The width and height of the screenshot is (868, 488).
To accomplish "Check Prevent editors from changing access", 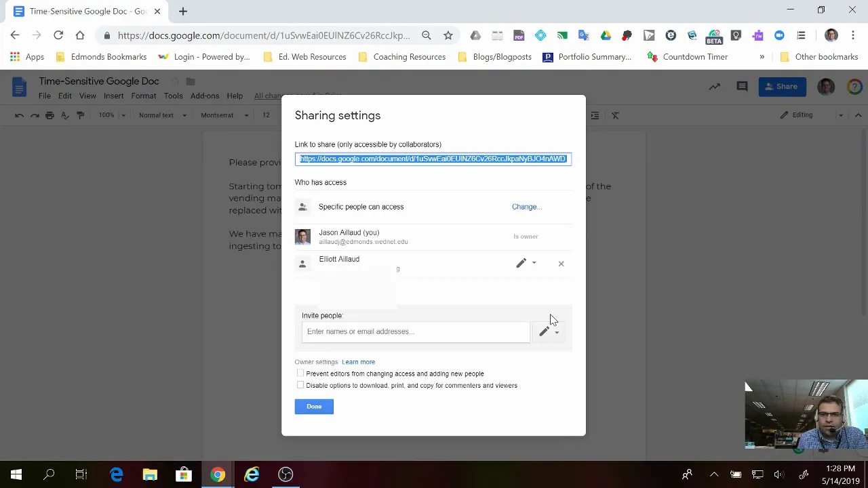I will 300,373.
